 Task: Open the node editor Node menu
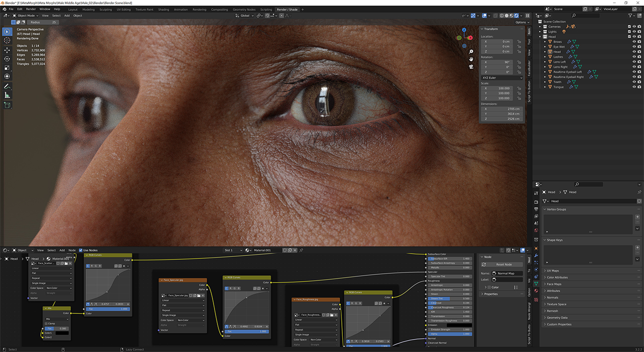point(72,250)
